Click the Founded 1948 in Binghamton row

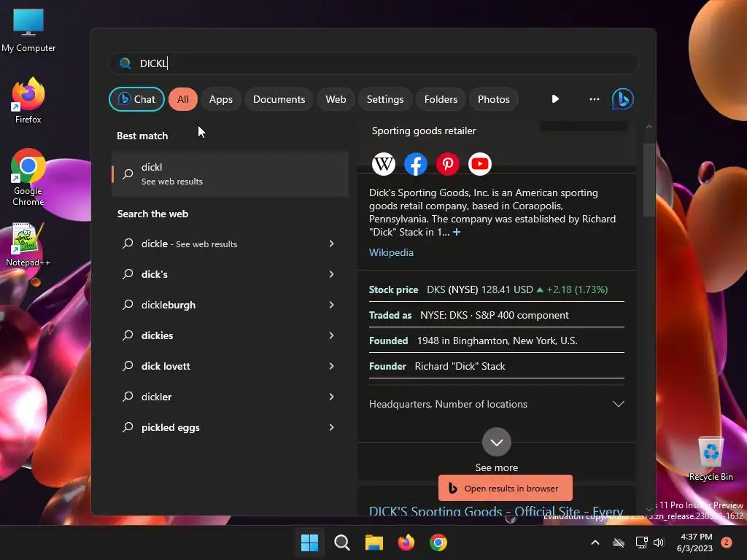coord(496,341)
